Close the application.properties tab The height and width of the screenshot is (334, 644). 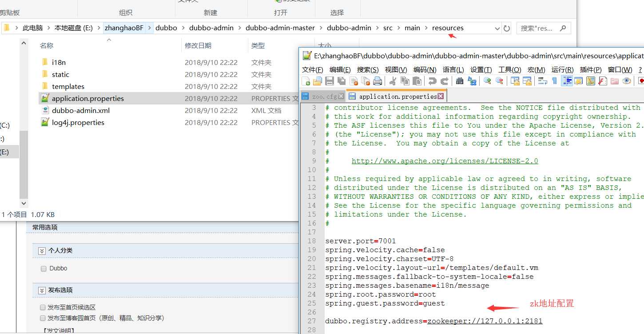coord(441,96)
